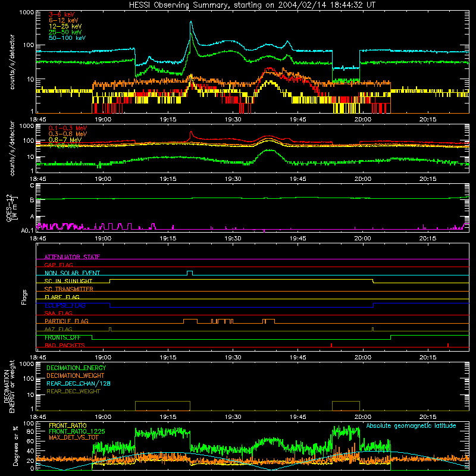Click the GAP_FLAG label

(58, 265)
